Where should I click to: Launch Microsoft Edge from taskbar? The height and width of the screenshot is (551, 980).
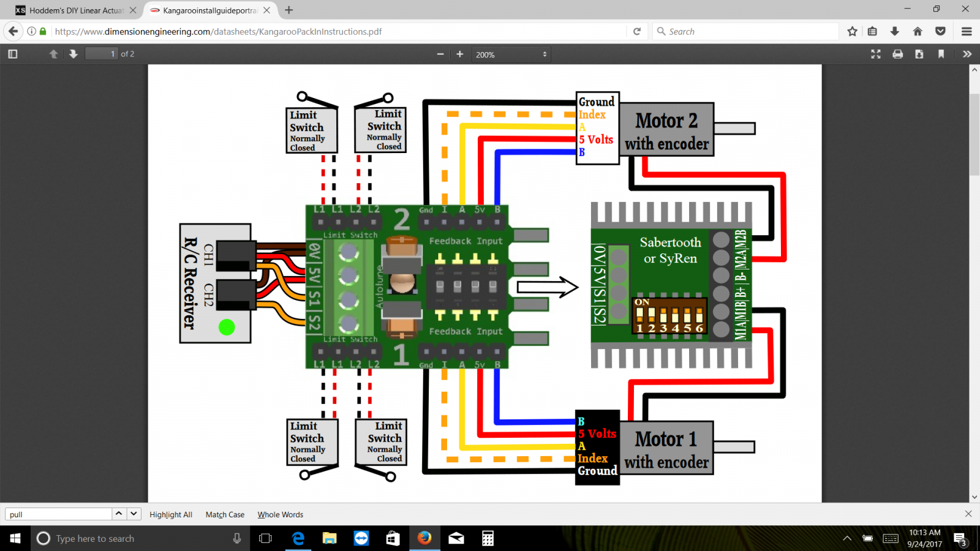click(298, 538)
